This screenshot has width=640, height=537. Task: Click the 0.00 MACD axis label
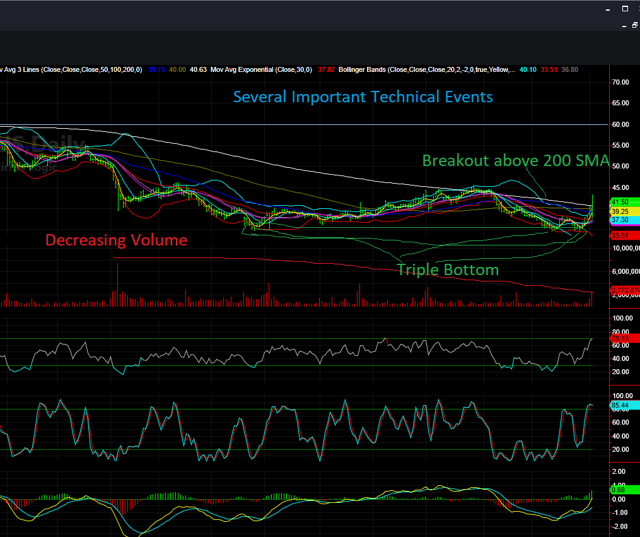click(619, 499)
